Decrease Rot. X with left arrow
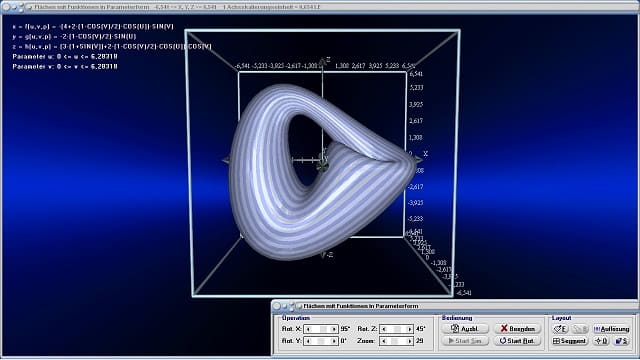The height and width of the screenshot is (360, 640). tap(308, 329)
